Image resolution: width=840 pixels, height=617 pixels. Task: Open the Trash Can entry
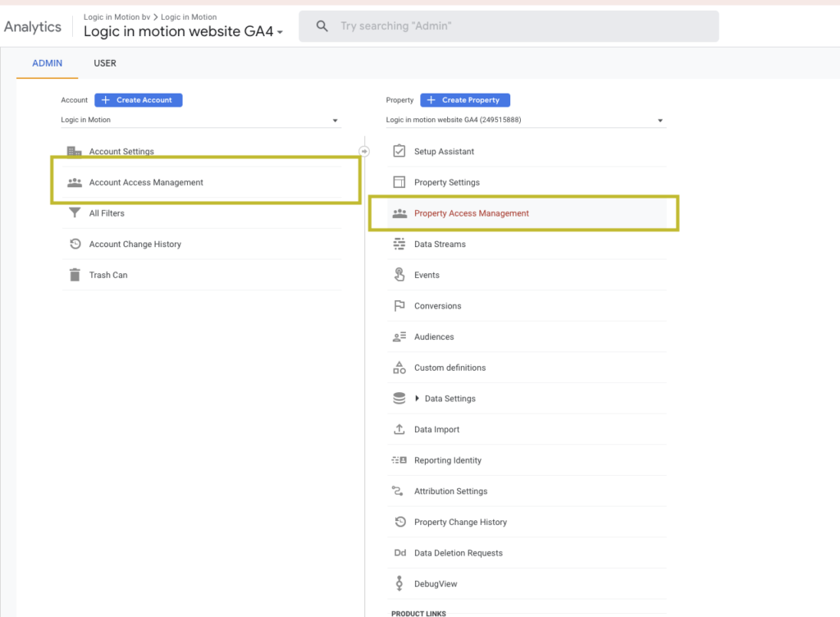108,275
